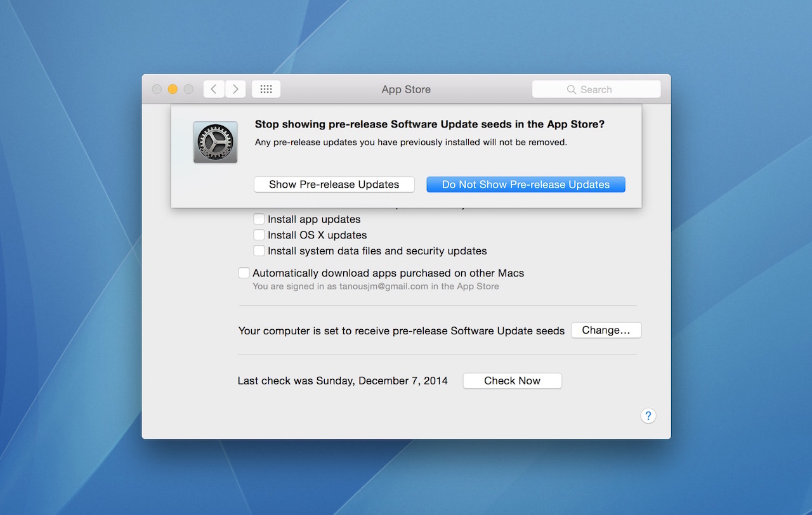Click the magnifier icon in Search field

[572, 90]
